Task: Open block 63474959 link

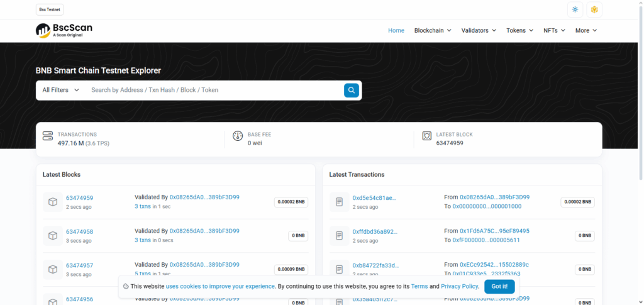Action: pyautogui.click(x=79, y=198)
